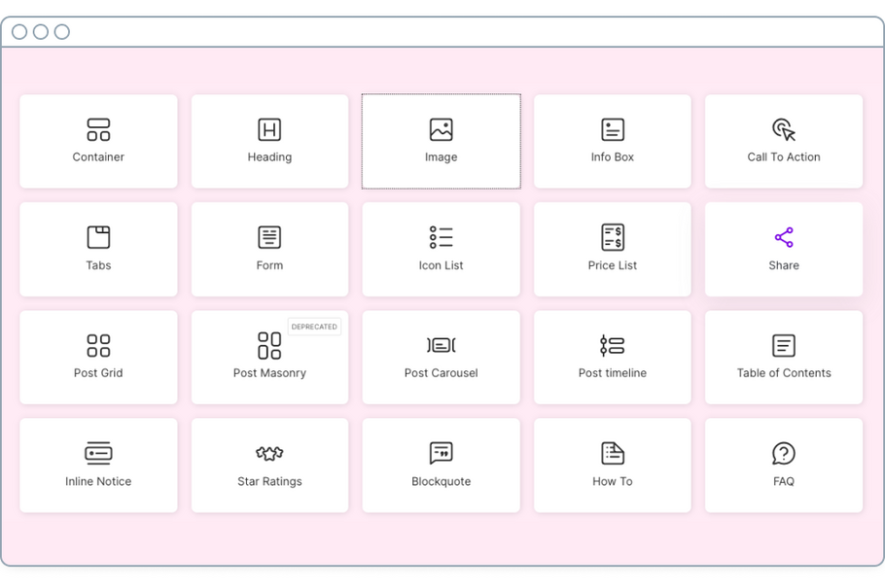
Task: Add the Blockquote block
Action: tap(441, 465)
